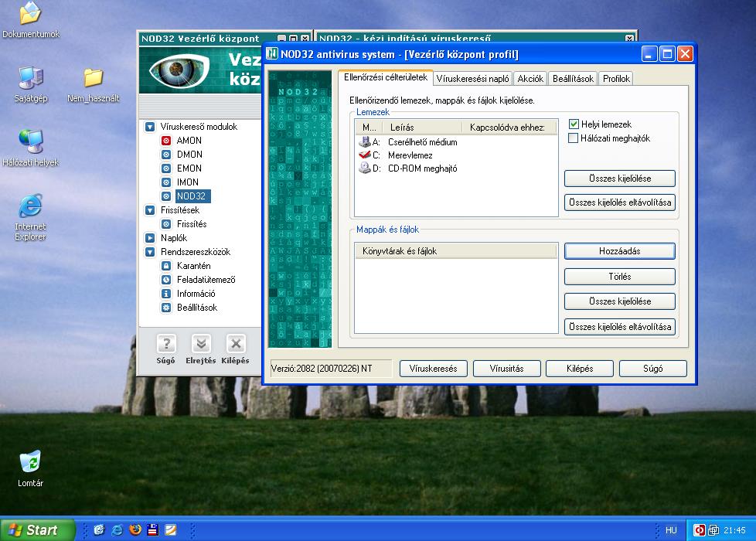Open Beállítások in the control center tree
Screen dimensions: 756x541
tap(197, 308)
